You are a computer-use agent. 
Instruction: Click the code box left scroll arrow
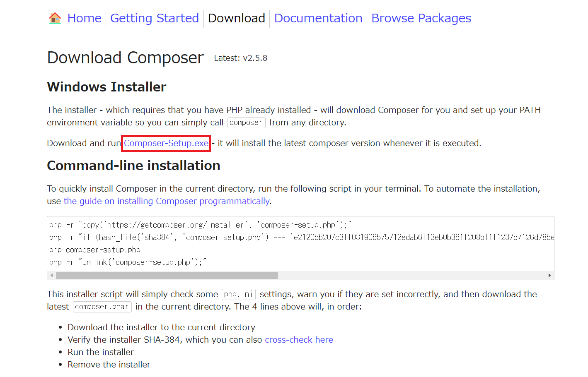(51, 276)
